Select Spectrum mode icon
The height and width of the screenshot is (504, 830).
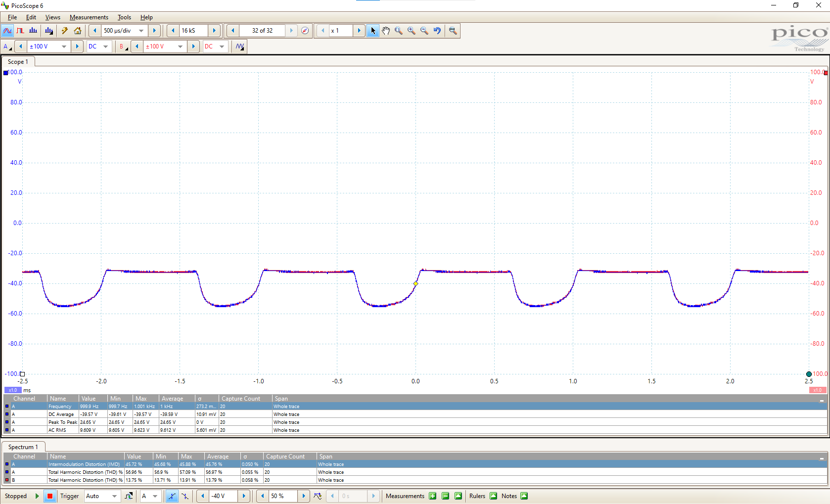pos(33,31)
